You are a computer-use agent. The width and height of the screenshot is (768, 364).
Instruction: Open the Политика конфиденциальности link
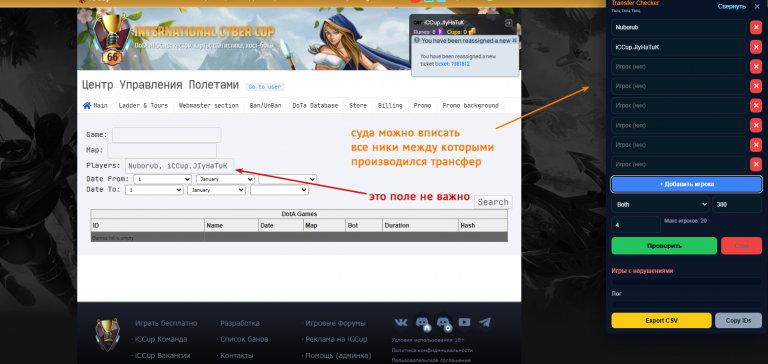coord(432,350)
